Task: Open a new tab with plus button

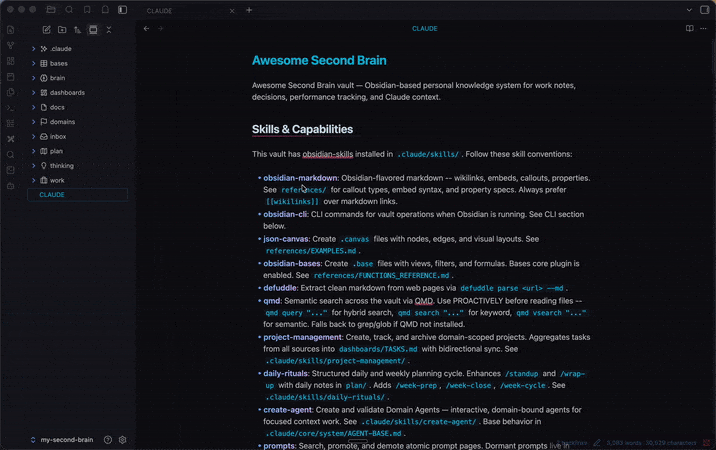Action: (x=249, y=10)
